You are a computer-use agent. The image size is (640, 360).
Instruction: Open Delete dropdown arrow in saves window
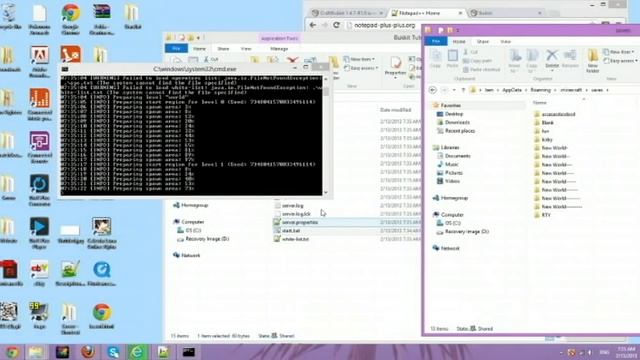click(552, 71)
